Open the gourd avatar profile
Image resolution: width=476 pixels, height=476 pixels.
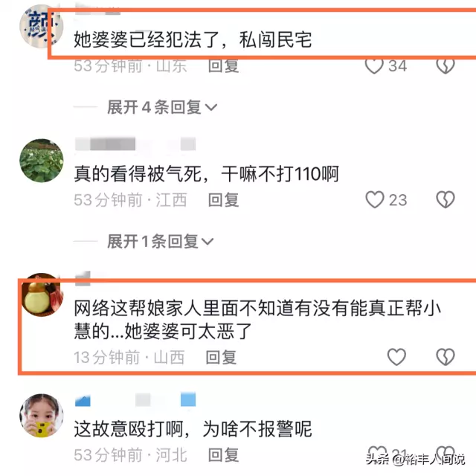(42, 295)
